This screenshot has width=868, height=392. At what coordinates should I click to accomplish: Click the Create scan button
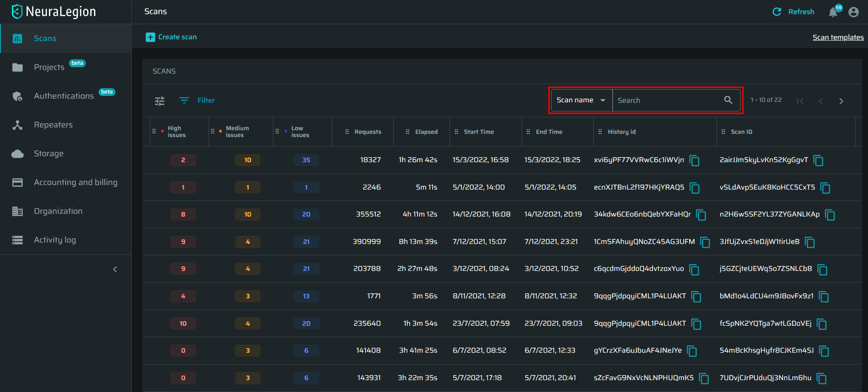tap(171, 37)
